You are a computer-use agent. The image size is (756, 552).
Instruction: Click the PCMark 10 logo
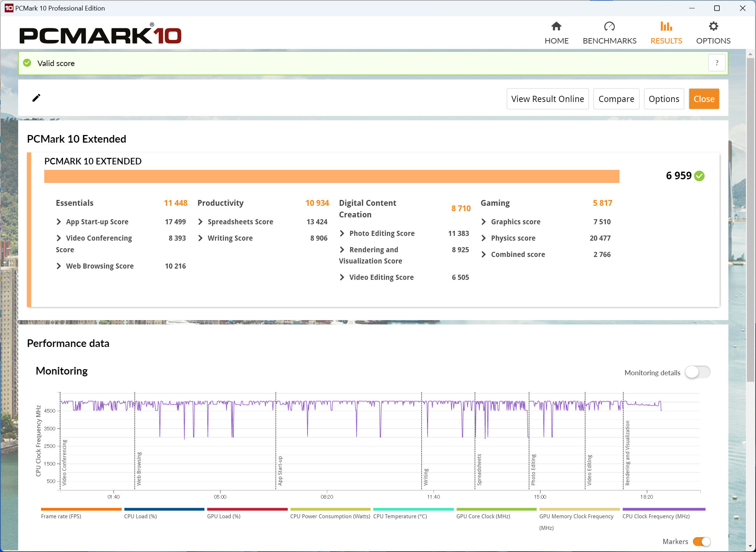click(x=100, y=35)
